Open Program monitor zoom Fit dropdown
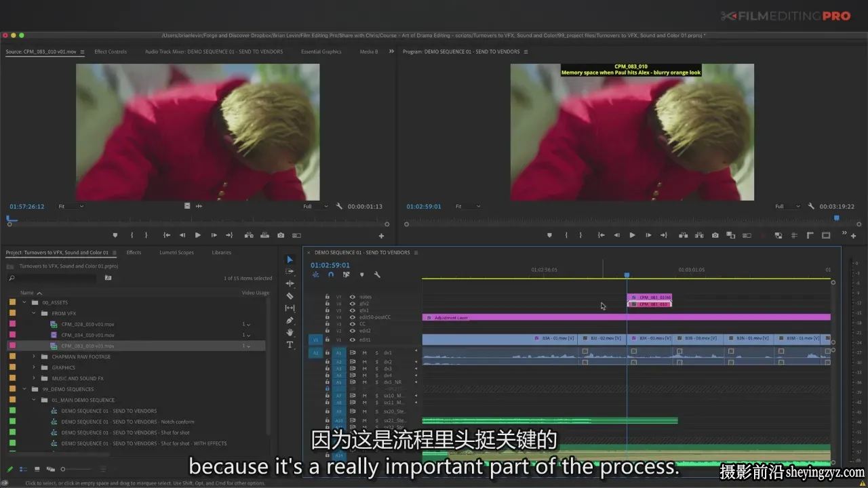The image size is (868, 488). (x=467, y=206)
